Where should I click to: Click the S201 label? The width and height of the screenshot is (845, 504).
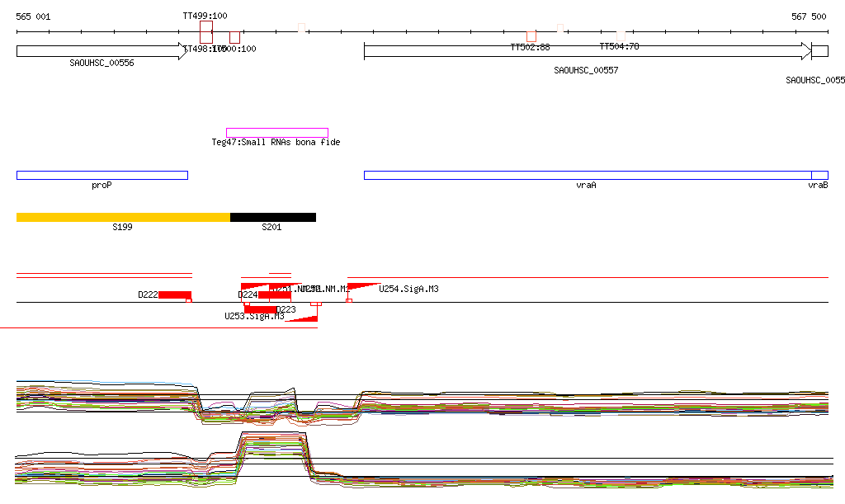[271, 227]
